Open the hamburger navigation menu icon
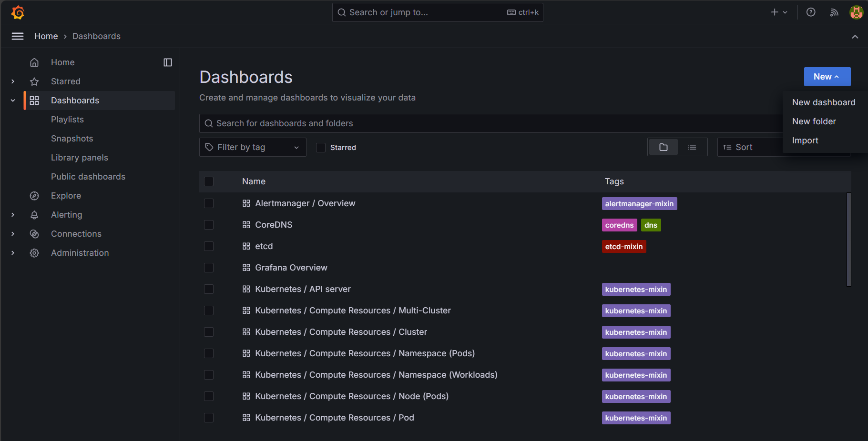Screen dimensions: 868x441 pyautogui.click(x=18, y=36)
